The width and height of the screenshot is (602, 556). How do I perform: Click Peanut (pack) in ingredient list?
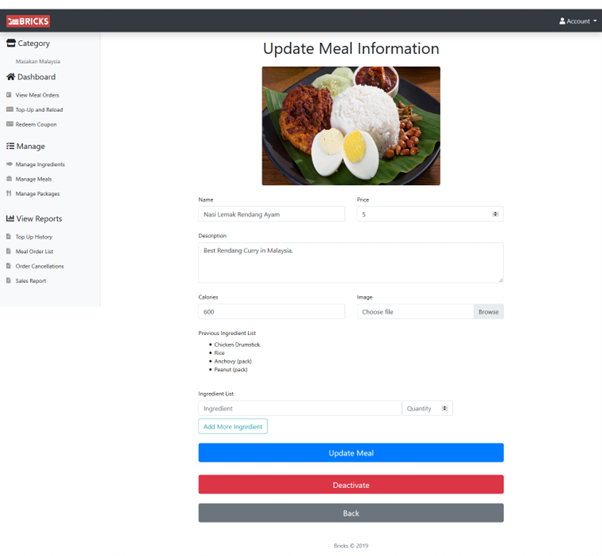point(231,369)
